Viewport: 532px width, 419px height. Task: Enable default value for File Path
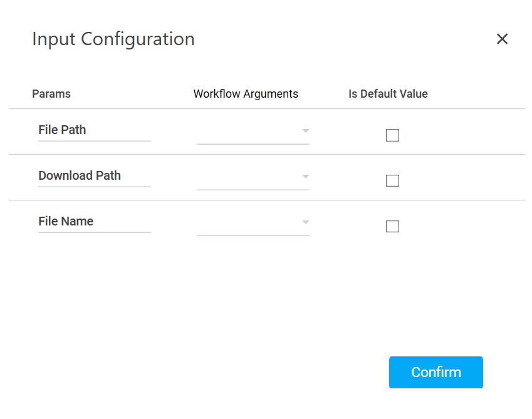(x=392, y=135)
